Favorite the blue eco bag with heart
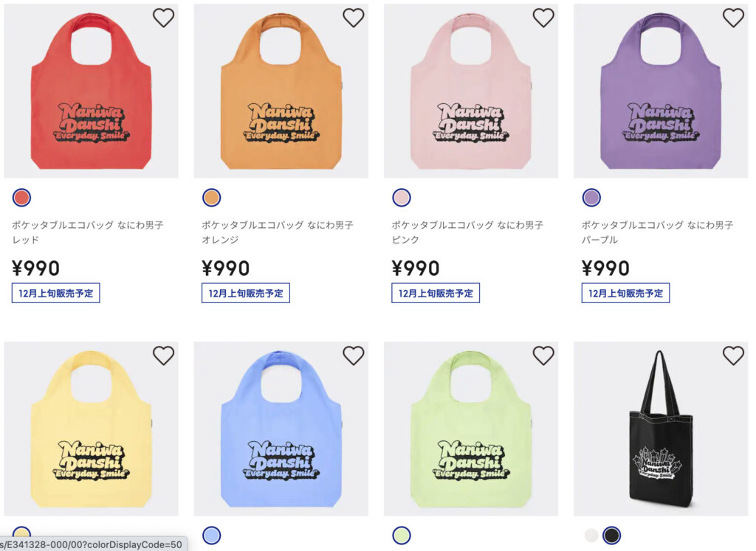756x551 pixels. pyautogui.click(x=354, y=356)
